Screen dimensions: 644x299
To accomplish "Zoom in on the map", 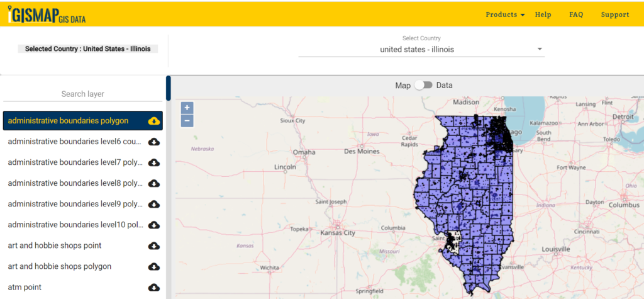I will [x=187, y=108].
